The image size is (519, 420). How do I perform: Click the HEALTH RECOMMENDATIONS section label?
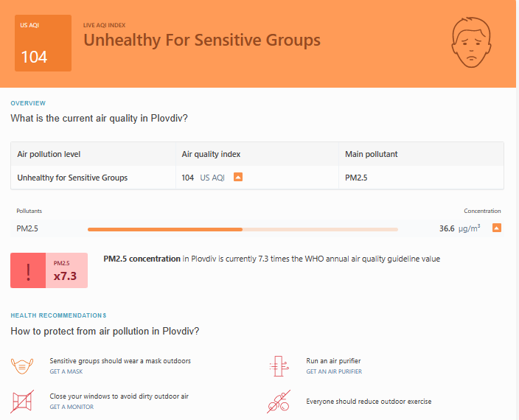click(x=58, y=315)
